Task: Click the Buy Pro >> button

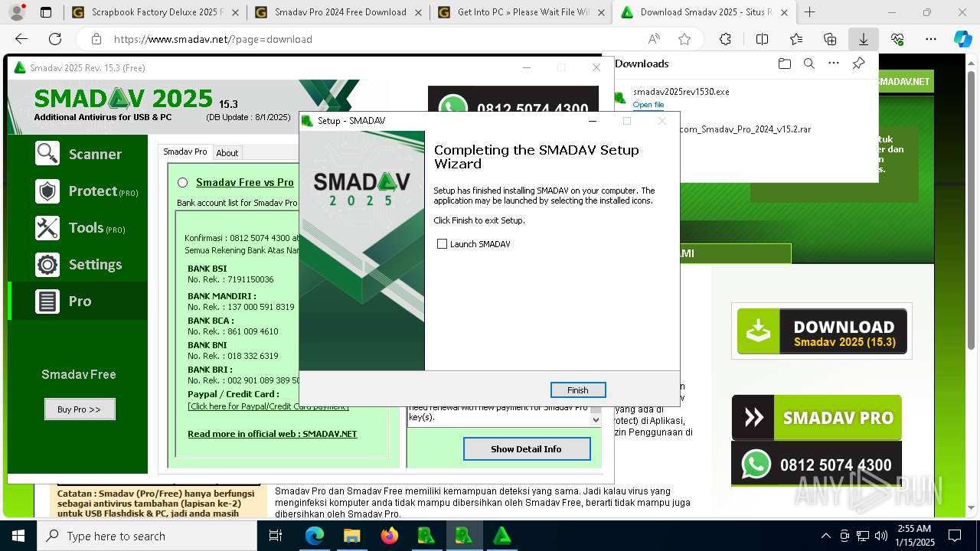Action: point(80,409)
